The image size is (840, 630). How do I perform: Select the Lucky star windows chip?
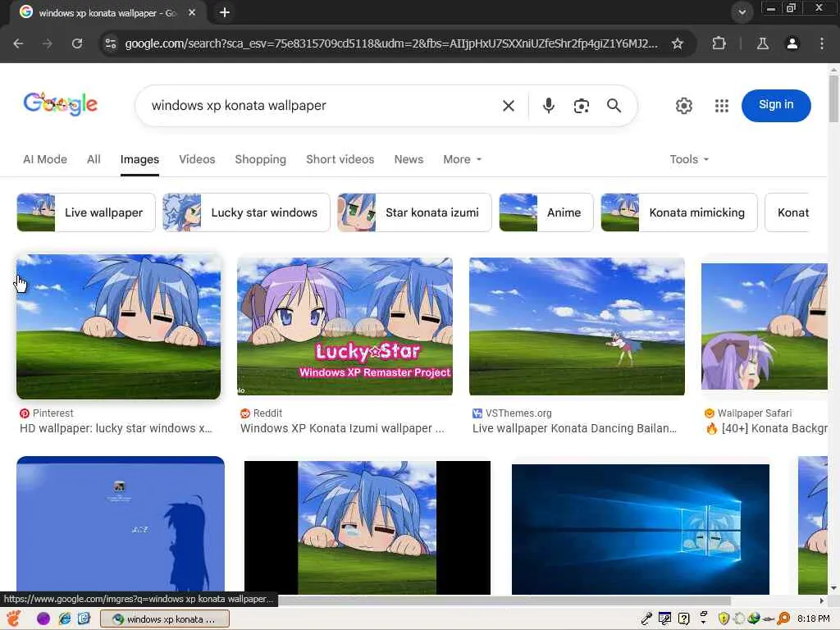coord(246,212)
